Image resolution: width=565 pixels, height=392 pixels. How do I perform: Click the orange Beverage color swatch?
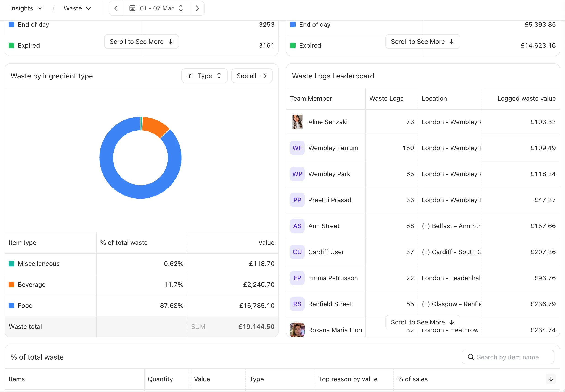tap(11, 285)
